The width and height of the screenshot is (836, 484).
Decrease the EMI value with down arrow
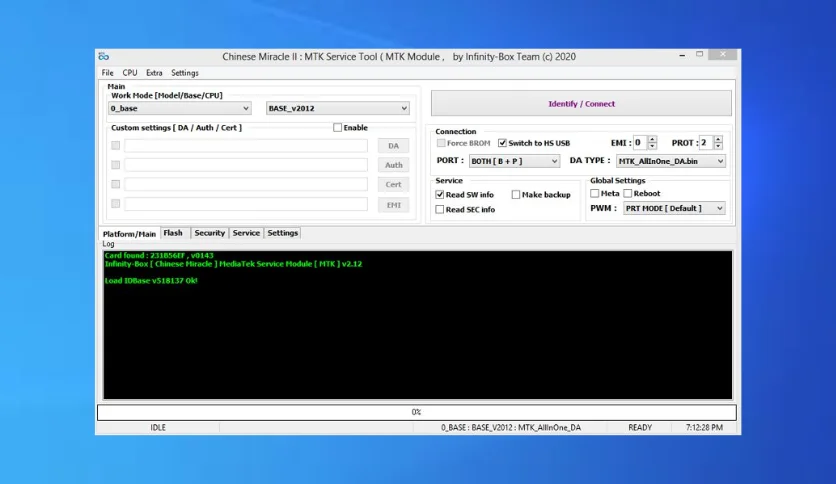[x=652, y=146]
